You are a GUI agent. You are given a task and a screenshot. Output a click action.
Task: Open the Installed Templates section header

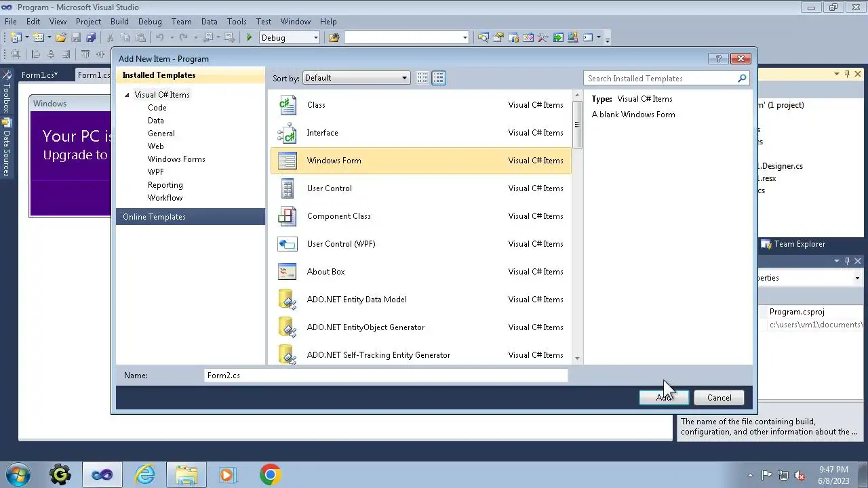(191, 75)
